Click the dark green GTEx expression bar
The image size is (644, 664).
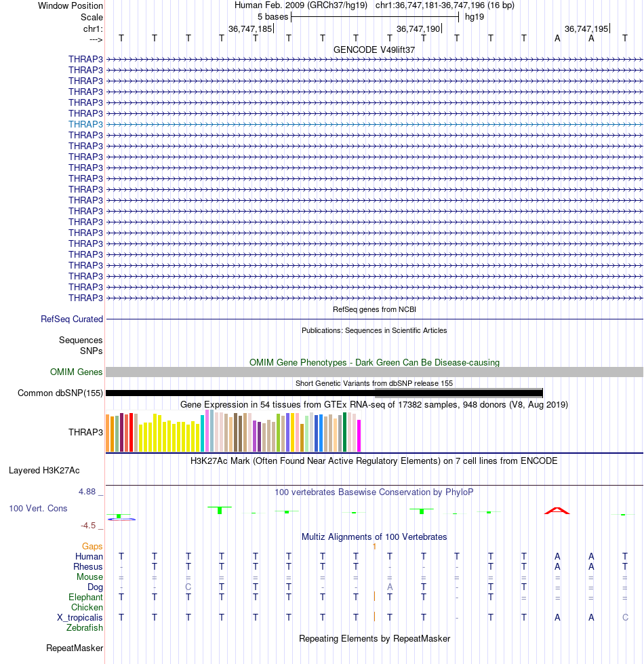pyautogui.click(x=345, y=432)
